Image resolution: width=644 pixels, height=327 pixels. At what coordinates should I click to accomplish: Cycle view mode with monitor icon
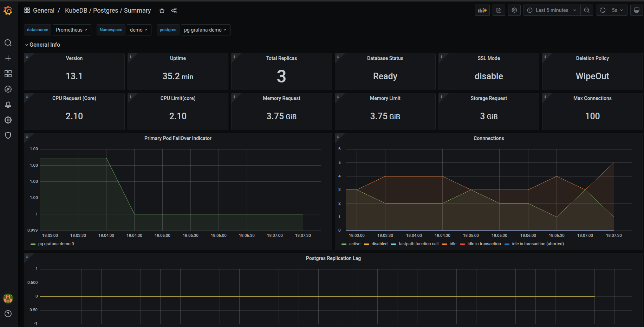point(637,10)
